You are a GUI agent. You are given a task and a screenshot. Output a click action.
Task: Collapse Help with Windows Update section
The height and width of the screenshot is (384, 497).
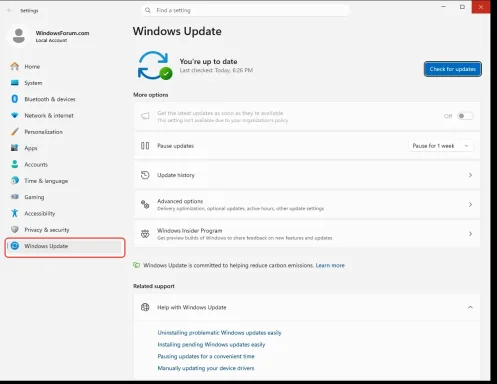tap(470, 307)
